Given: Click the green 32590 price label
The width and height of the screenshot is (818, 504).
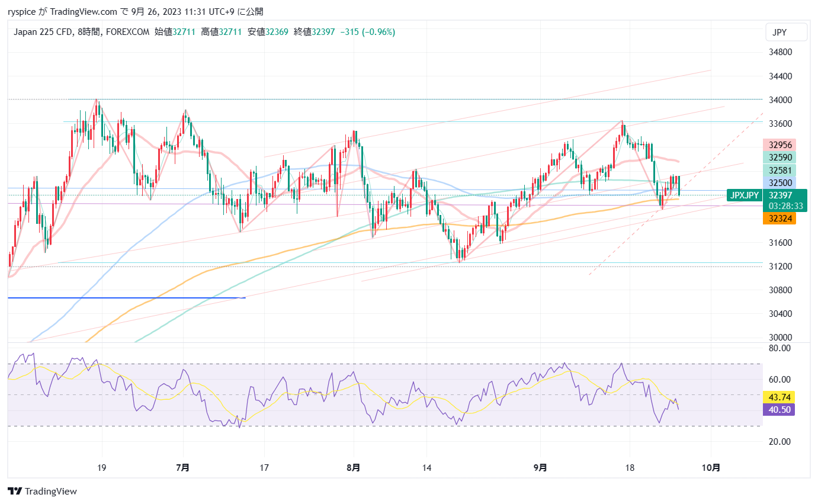Looking at the screenshot, I should coord(779,157).
